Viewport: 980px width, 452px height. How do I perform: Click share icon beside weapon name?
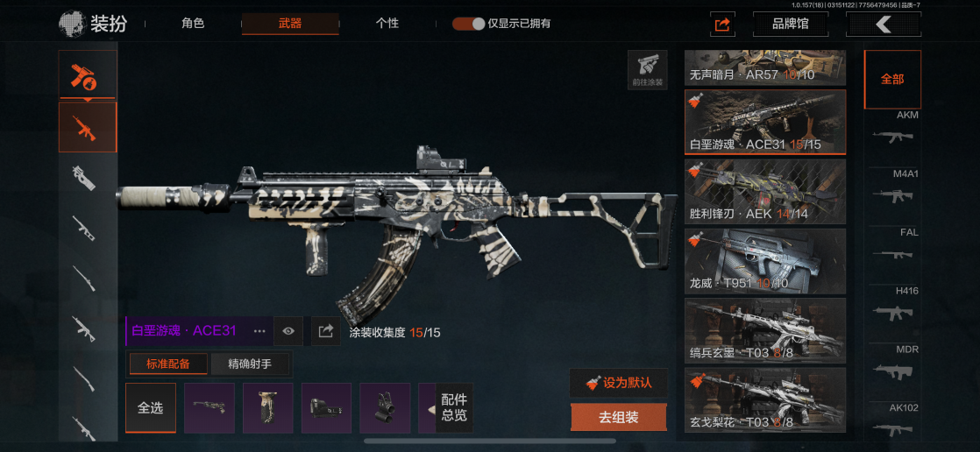pyautogui.click(x=325, y=331)
